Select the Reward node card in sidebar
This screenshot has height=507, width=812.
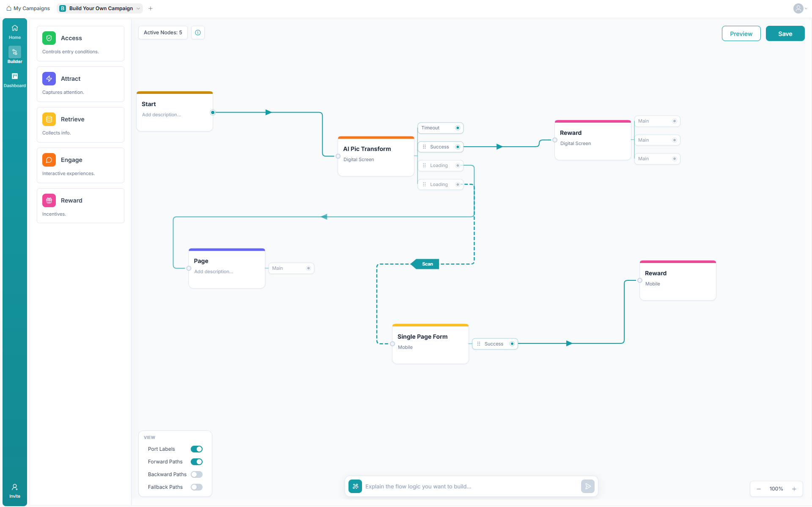pyautogui.click(x=80, y=206)
